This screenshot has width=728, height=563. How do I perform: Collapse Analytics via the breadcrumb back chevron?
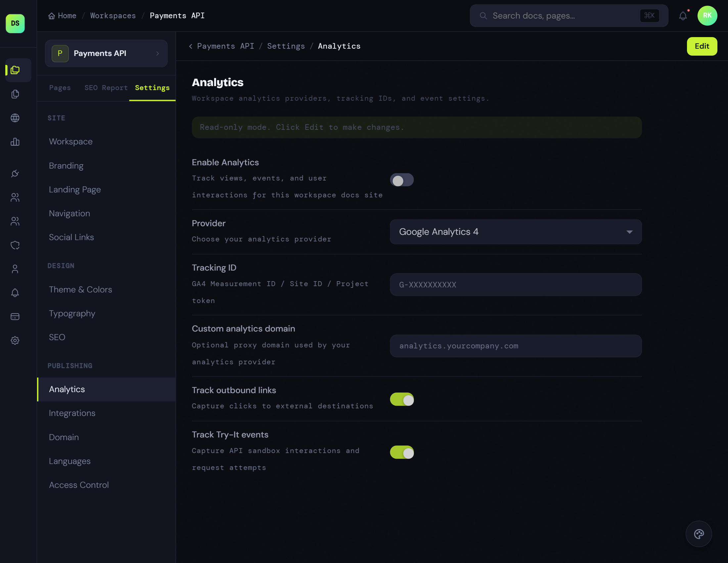pyautogui.click(x=190, y=46)
